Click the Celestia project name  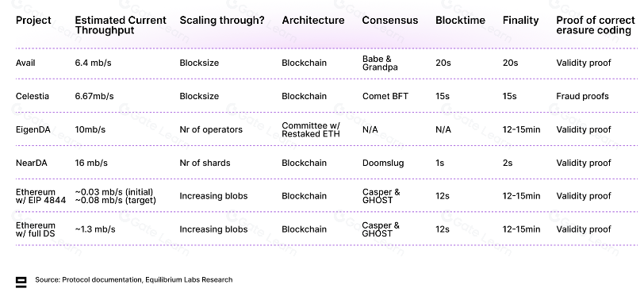[x=32, y=96]
